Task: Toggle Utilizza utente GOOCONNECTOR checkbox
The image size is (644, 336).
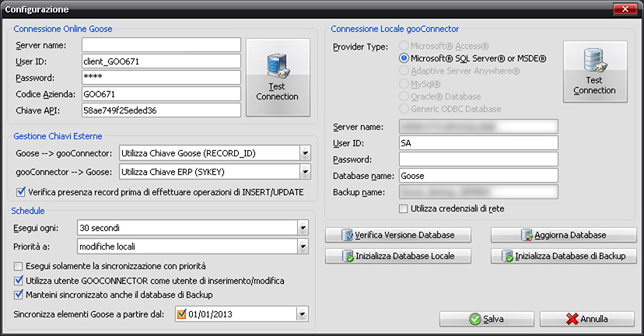Action: point(18,281)
